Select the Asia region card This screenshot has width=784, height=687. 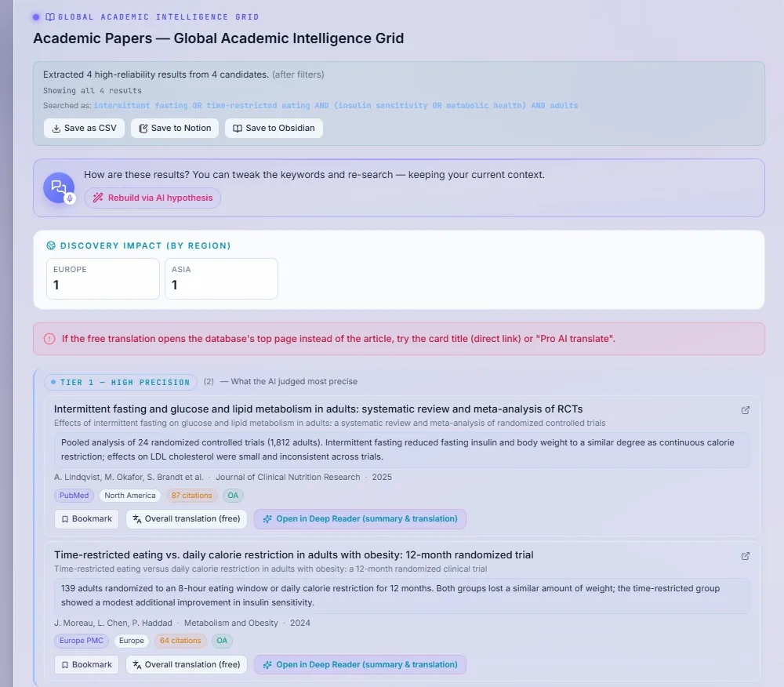click(x=222, y=278)
